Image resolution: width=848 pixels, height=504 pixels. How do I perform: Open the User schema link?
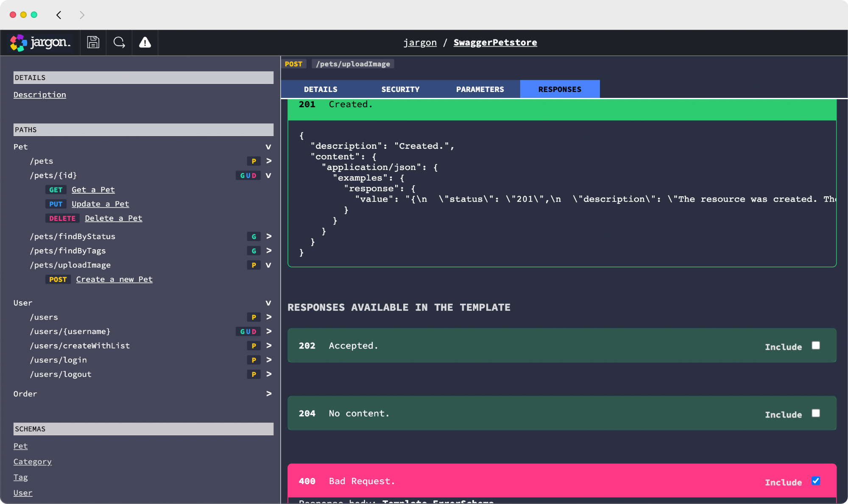(x=23, y=493)
